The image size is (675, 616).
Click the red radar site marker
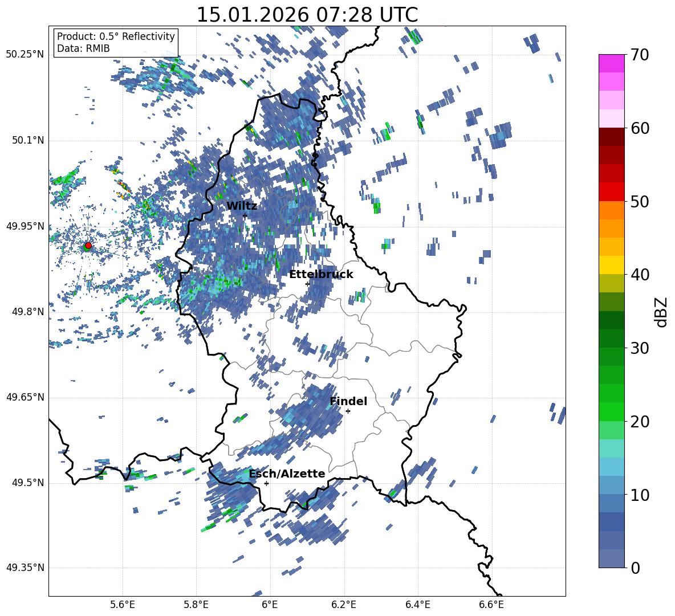pos(88,246)
